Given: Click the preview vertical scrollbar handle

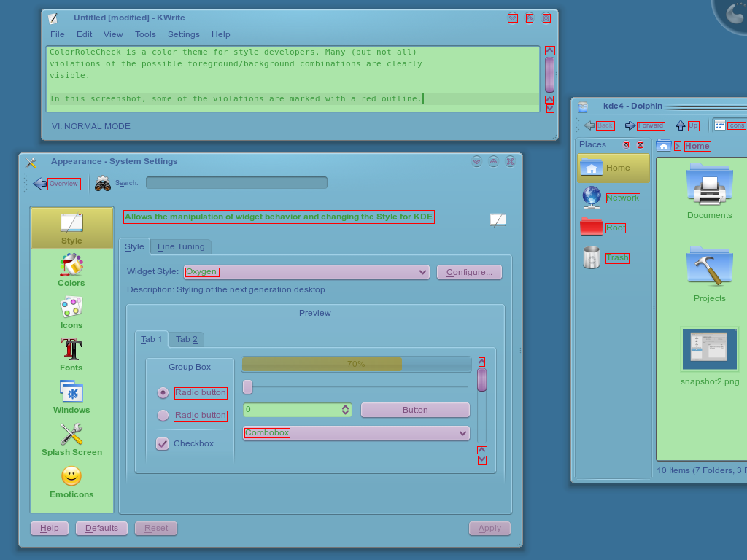Looking at the screenshot, I should click(x=481, y=380).
